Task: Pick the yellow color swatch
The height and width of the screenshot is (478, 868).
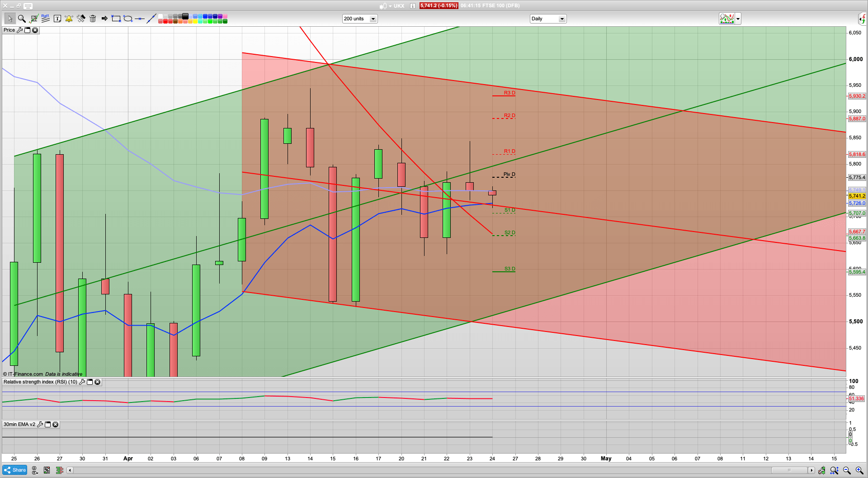Action: 196,21
